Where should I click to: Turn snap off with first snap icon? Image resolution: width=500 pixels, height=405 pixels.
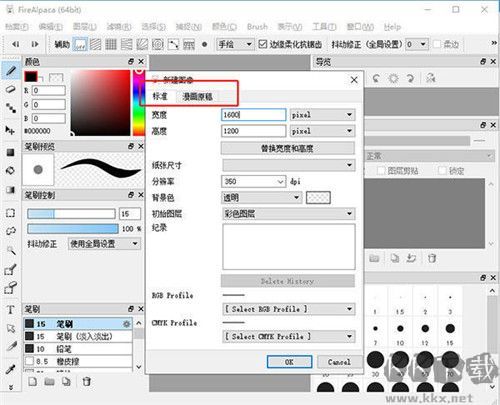tap(80, 44)
